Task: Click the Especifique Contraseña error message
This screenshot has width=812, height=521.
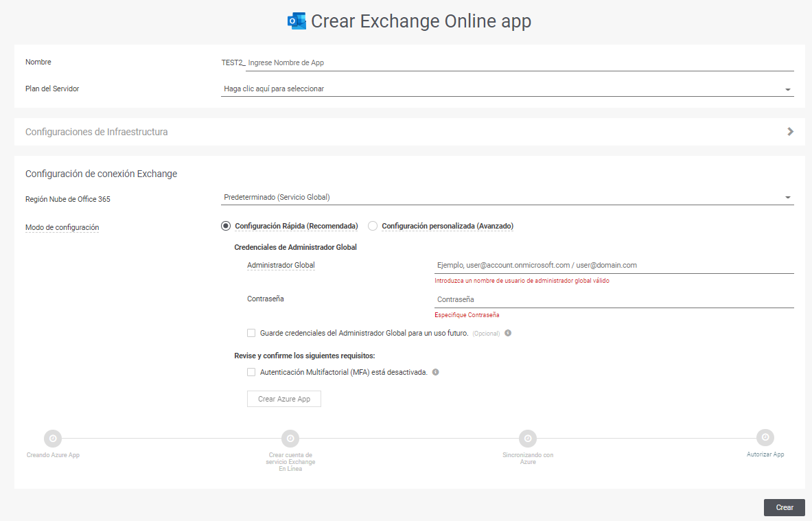Action: tap(467, 315)
